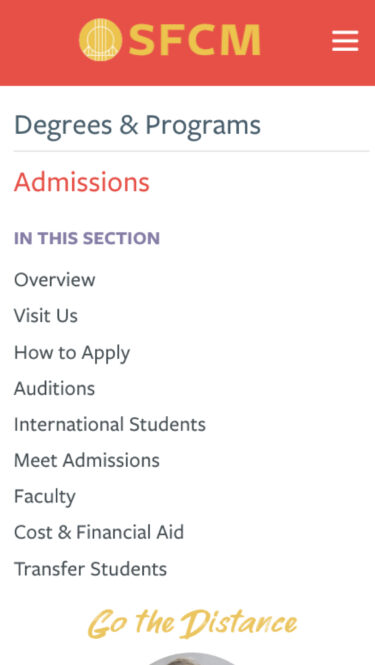This screenshot has height=665, width=375.
Task: Choose International Students
Action: pos(110,425)
